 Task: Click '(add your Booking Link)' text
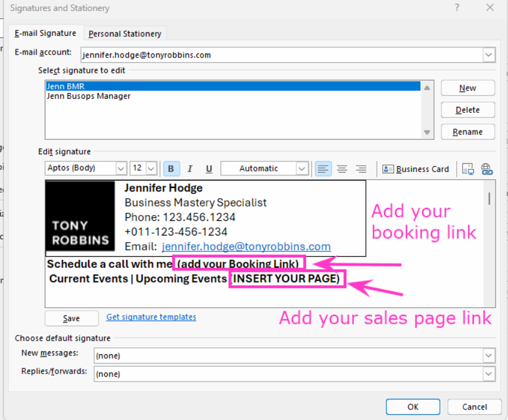[238, 264]
